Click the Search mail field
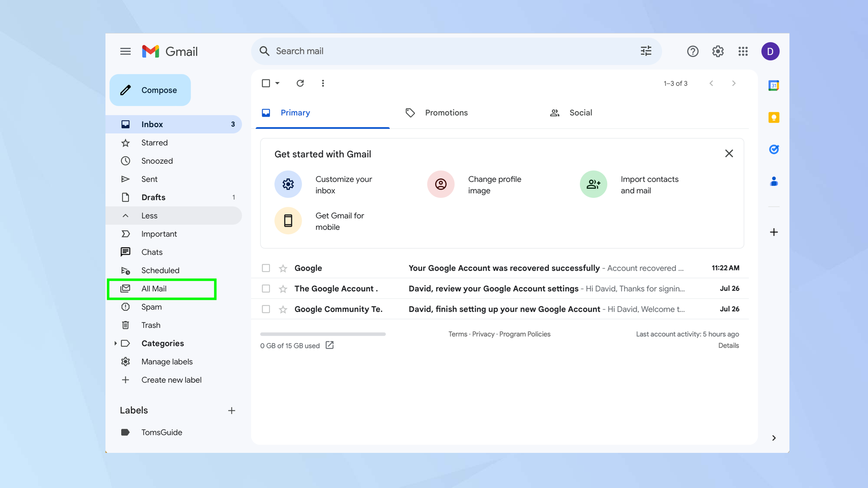The image size is (868, 488). [456, 51]
